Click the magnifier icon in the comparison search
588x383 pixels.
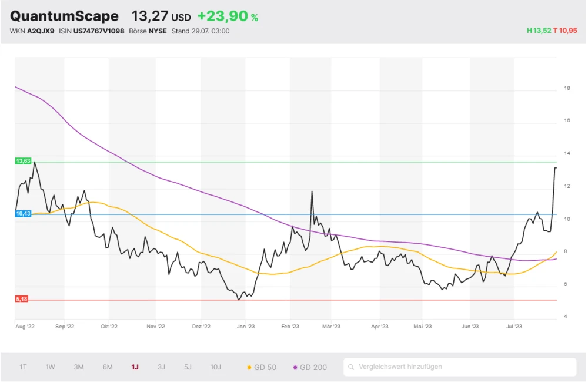click(x=351, y=367)
